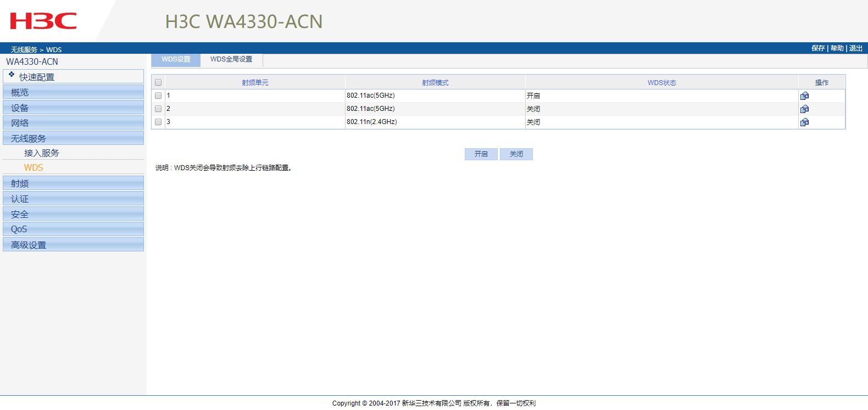Check the box for radio unit 1
The image size is (868, 410).
coord(158,96)
